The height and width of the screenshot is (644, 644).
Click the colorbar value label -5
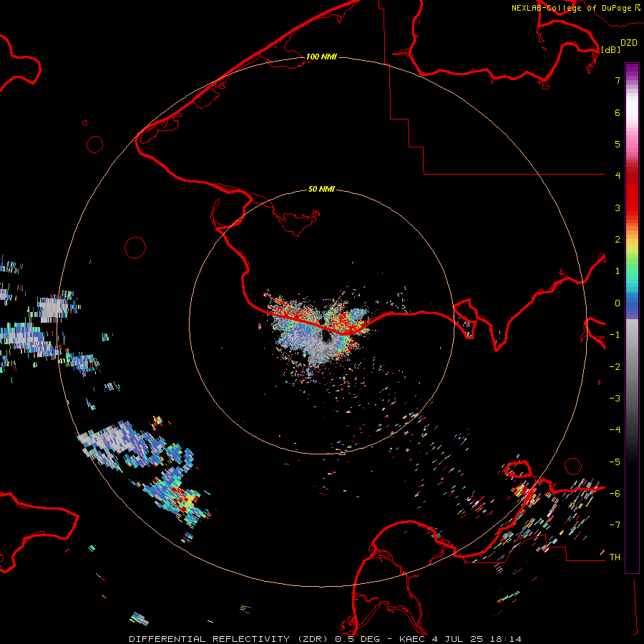pos(615,462)
